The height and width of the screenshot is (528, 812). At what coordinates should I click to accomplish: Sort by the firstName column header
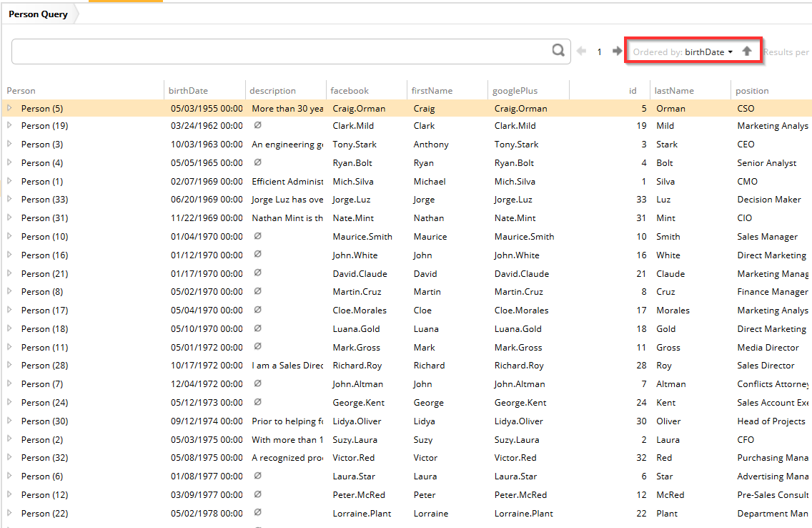[432, 91]
